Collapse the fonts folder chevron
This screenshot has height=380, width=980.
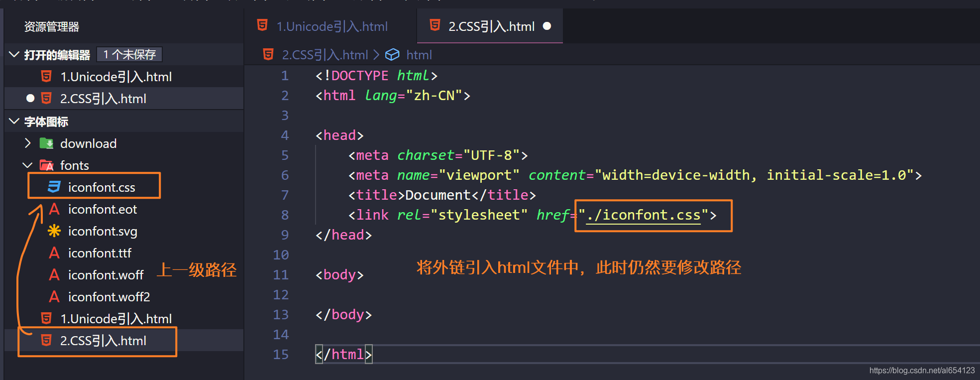click(x=28, y=165)
